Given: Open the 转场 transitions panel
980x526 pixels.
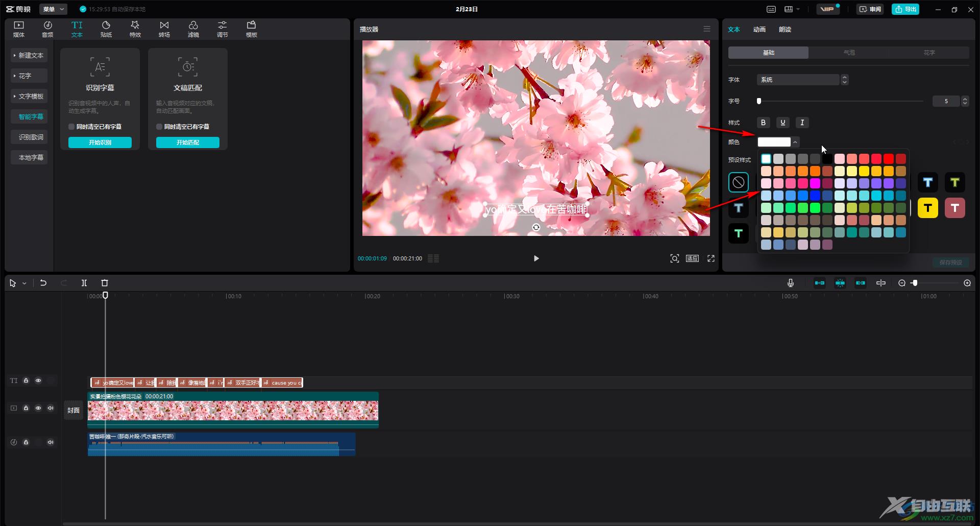Looking at the screenshot, I should click(164, 29).
